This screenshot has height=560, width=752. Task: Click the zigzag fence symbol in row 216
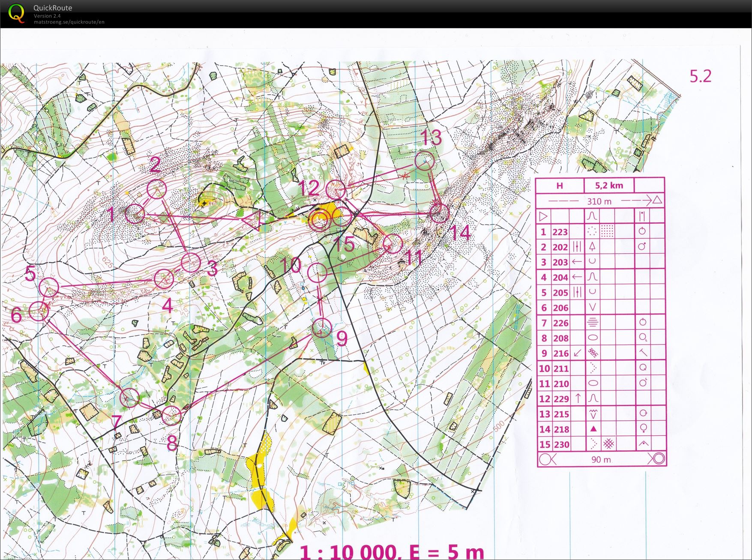593,353
